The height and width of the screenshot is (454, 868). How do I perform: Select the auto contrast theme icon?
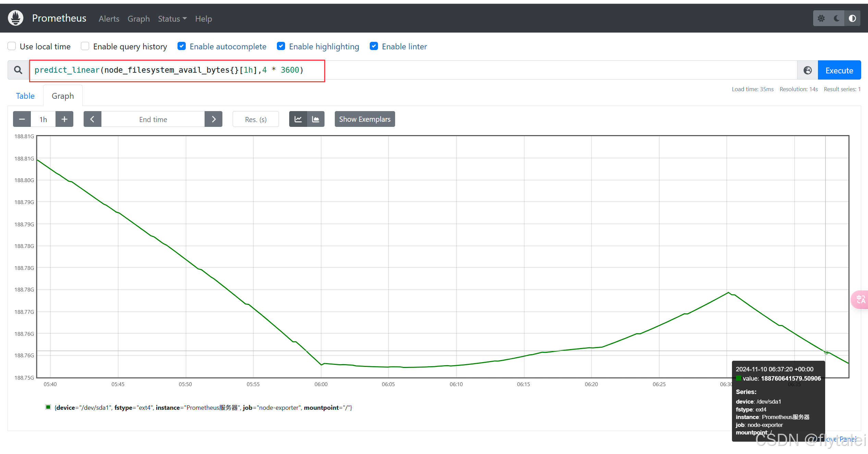pos(852,19)
